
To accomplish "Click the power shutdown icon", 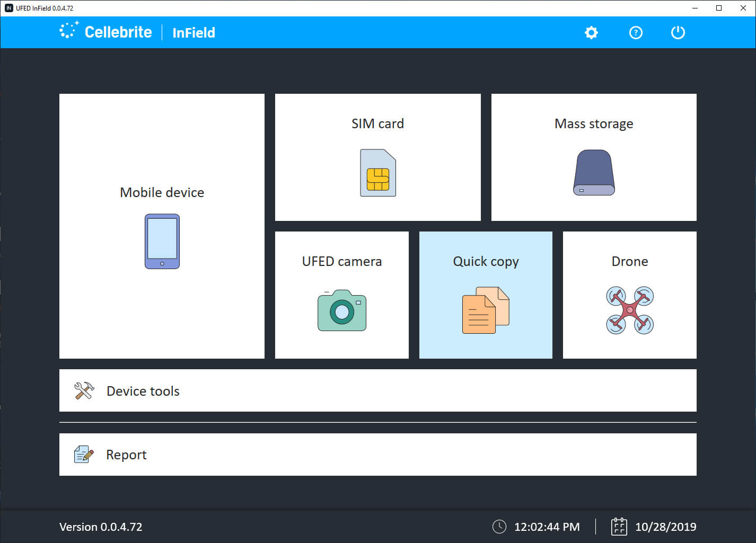I will [678, 33].
